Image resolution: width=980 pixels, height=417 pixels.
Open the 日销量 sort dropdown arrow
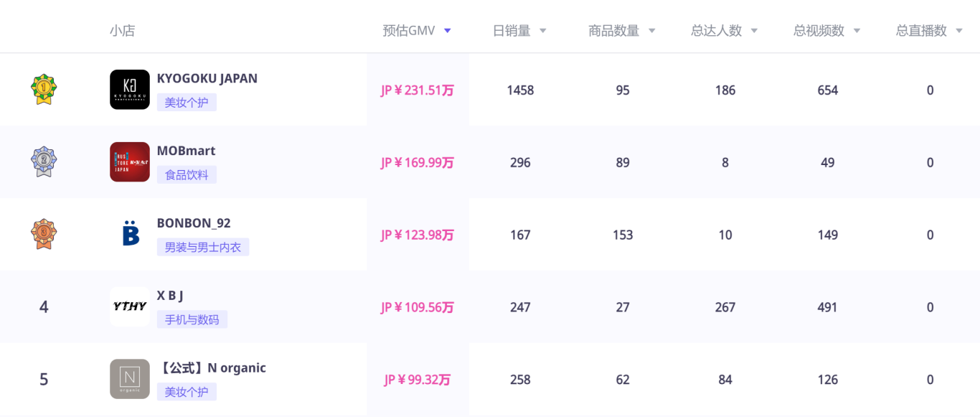(x=542, y=31)
